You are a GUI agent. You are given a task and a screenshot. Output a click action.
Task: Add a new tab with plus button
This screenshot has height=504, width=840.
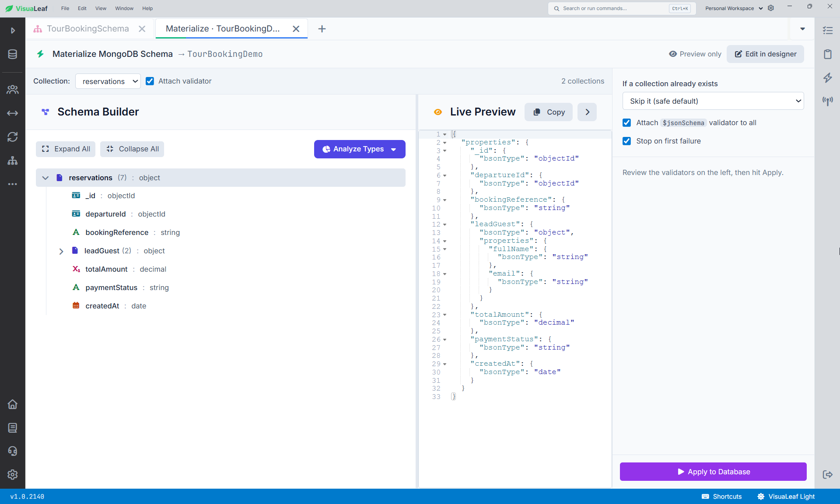tap(322, 29)
